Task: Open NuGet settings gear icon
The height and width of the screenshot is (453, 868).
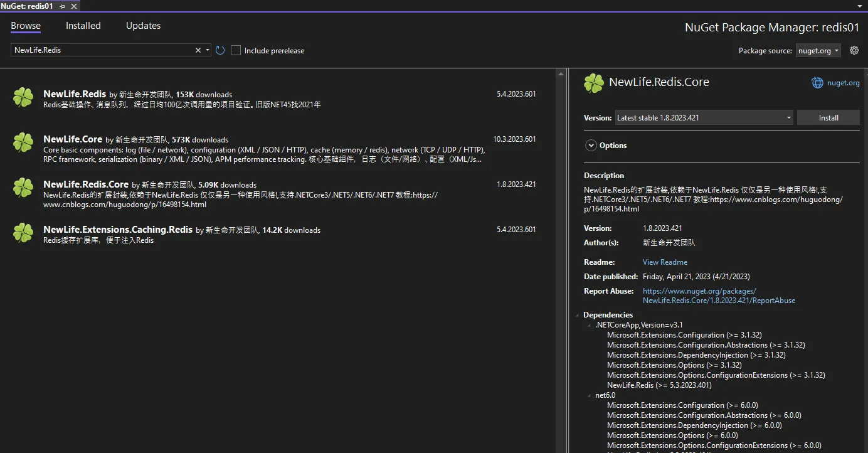Action: pos(854,50)
